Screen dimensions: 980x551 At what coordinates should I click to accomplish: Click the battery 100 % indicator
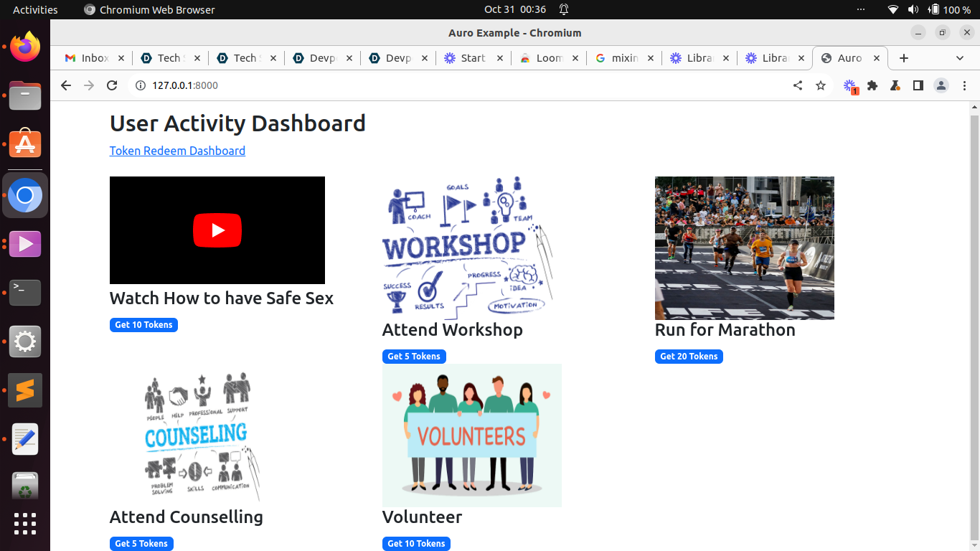(x=950, y=9)
